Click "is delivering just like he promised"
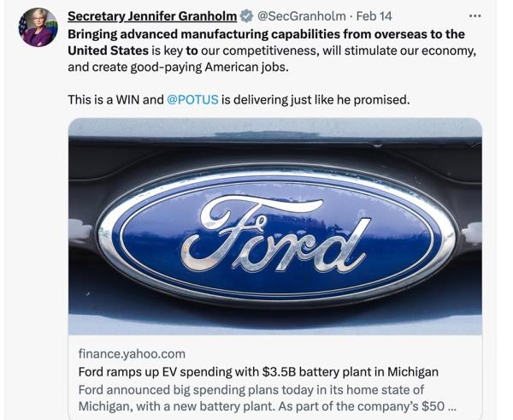Image resolution: width=513 pixels, height=420 pixels. coord(315,99)
